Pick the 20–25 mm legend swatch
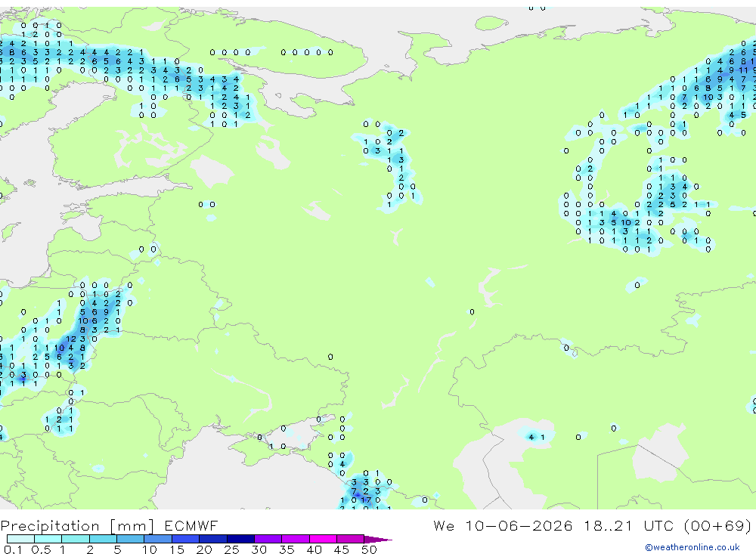Viewport: 756px width, 554px height. 213,539
